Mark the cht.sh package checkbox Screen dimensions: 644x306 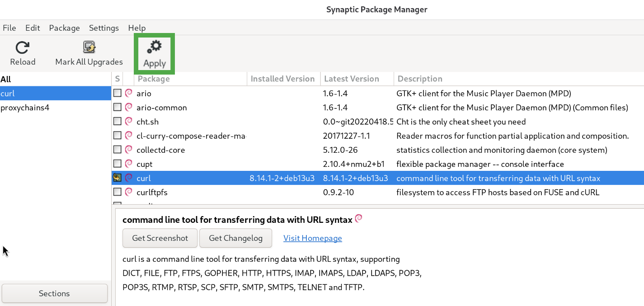[117, 121]
